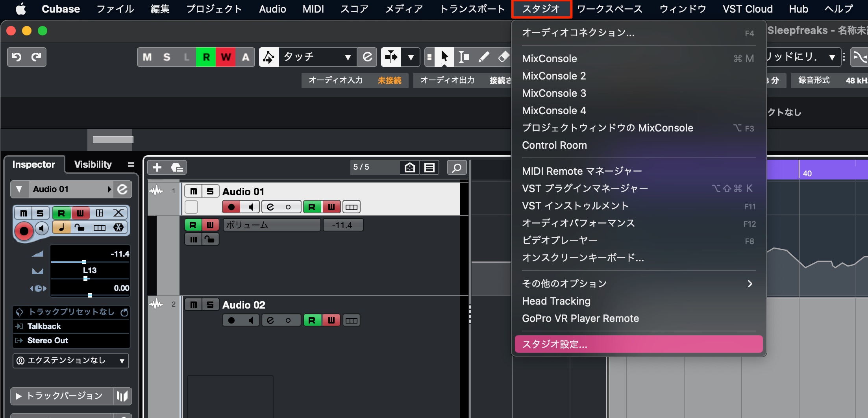
Task: Open the Auto-Scroll settings dropdown arrow
Action: (411, 57)
